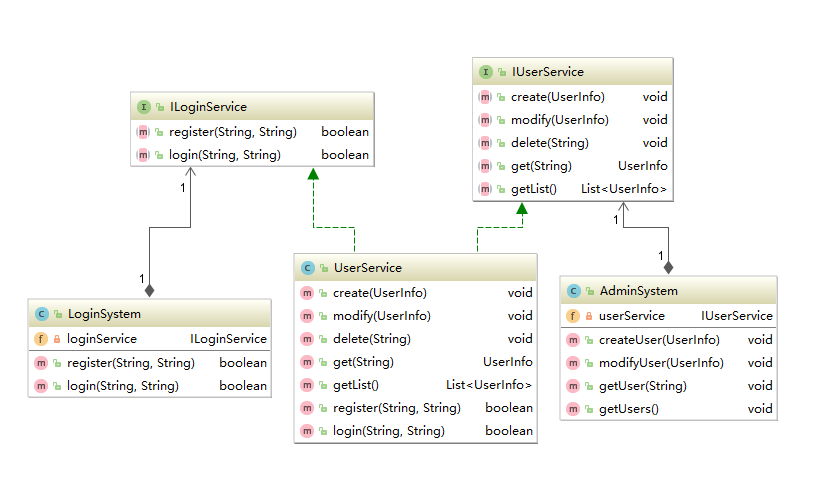This screenshot has height=493, width=834.
Task: Click the field icon beside userService
Action: [572, 316]
